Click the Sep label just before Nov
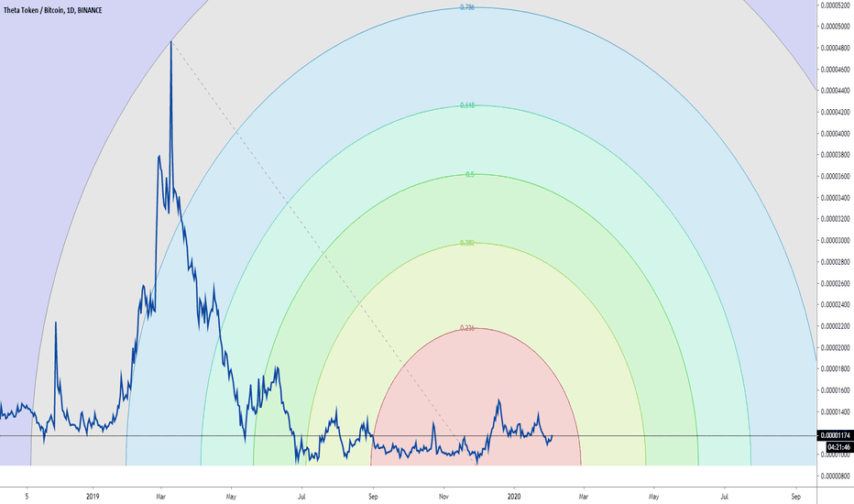This screenshot has width=854, height=504. click(373, 497)
